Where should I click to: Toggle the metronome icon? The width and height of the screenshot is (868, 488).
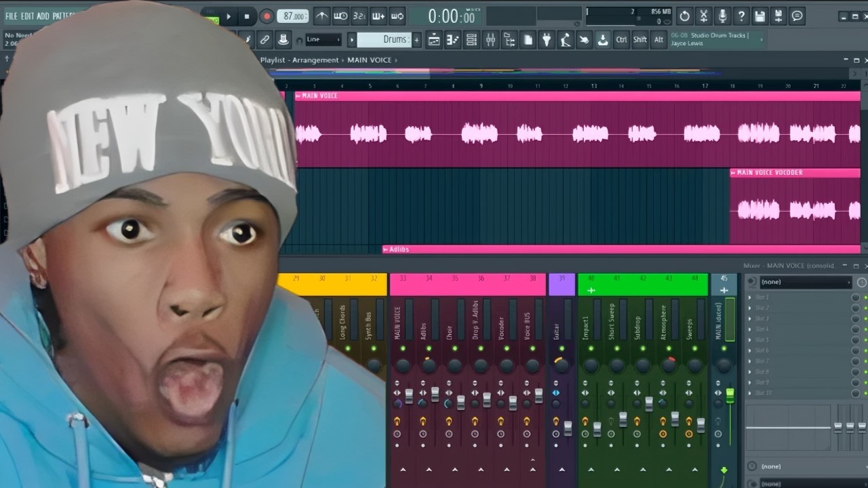(x=322, y=16)
